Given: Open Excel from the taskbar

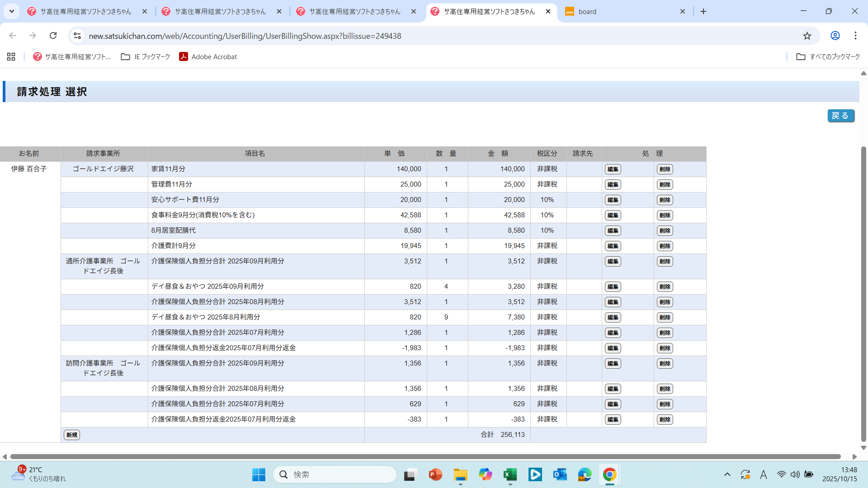Looking at the screenshot, I should coord(510,474).
